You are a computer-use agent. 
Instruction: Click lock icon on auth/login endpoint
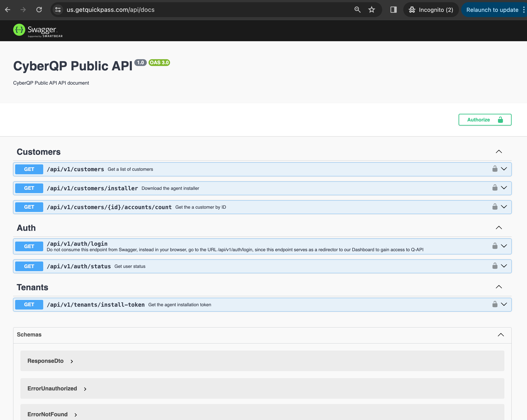click(x=495, y=246)
